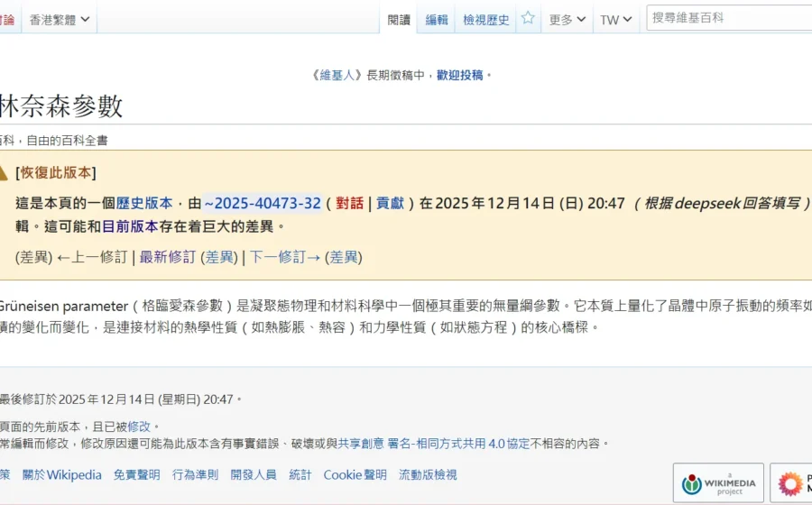Follow the 歡迎投稿 link
Viewport: 812px width, 505px height.
coord(459,75)
